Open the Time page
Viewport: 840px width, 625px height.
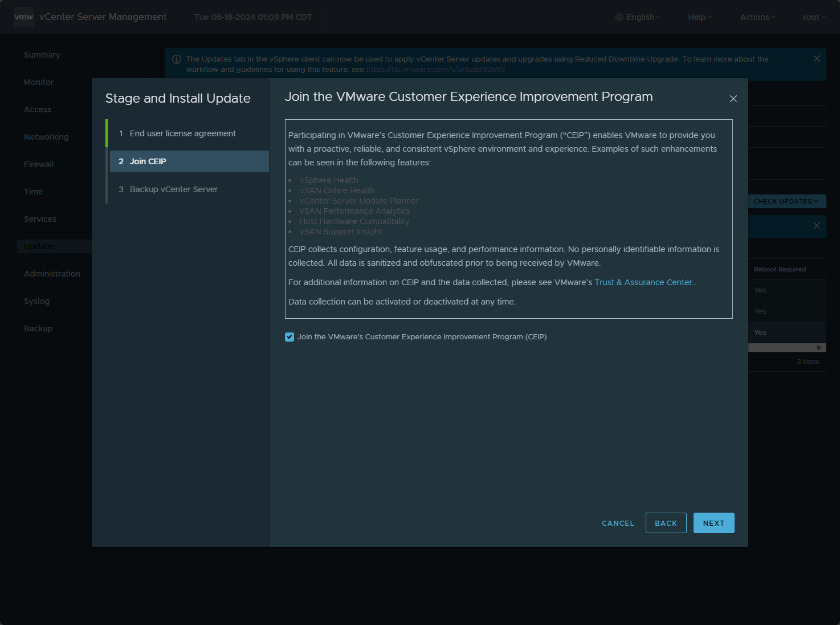pyautogui.click(x=33, y=192)
